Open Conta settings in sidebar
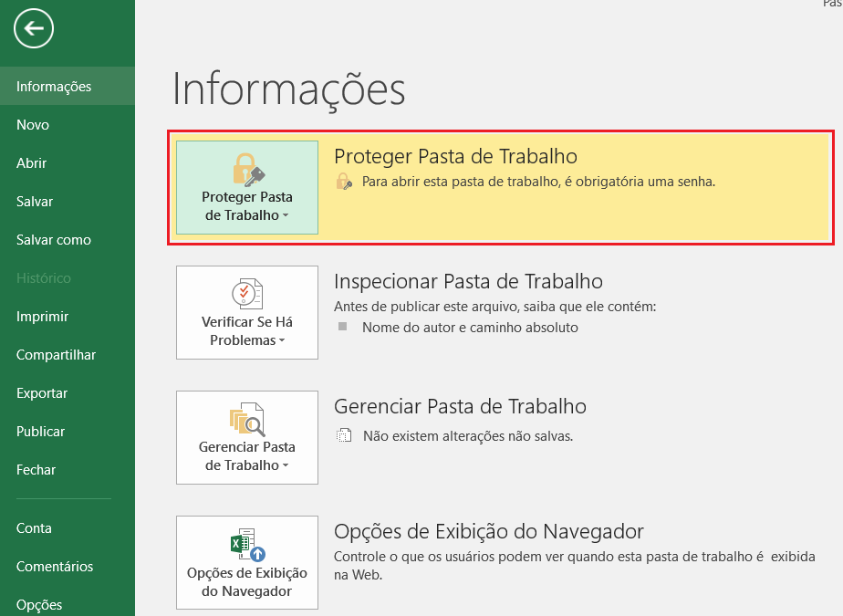 pos(35,528)
